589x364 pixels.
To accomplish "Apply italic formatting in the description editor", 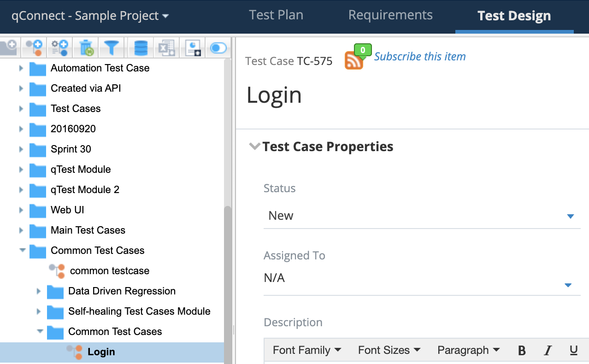I will 547,350.
